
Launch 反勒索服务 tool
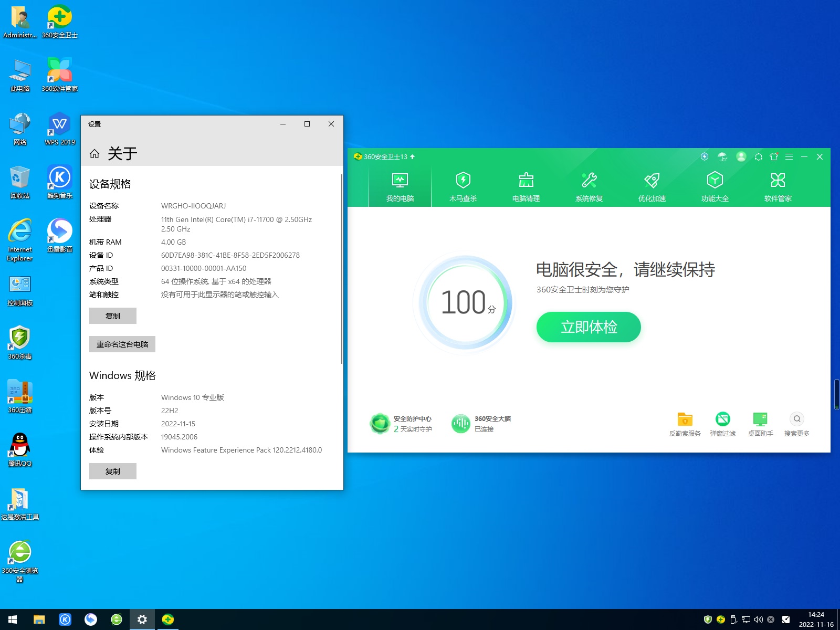[x=685, y=424]
